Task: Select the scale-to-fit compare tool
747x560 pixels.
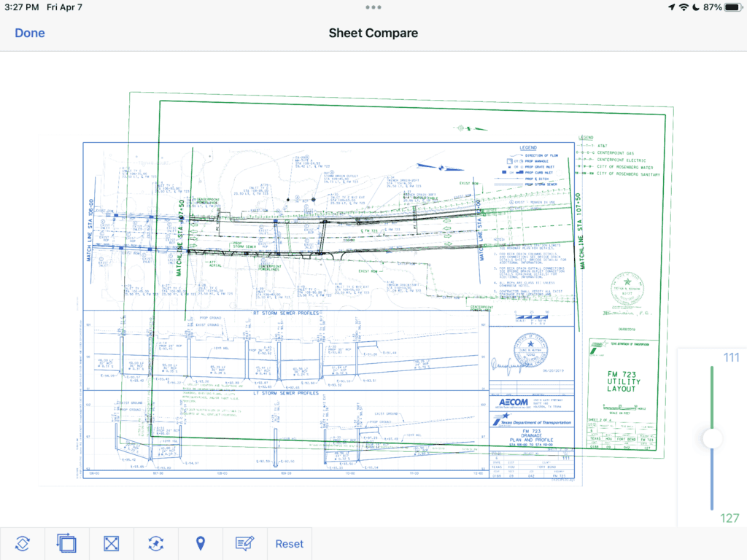Action: (x=111, y=543)
